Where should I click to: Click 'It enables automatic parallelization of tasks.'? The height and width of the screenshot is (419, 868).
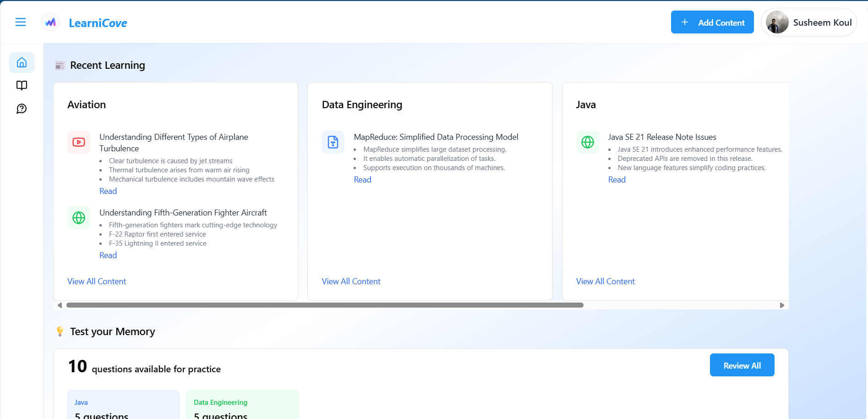pyautogui.click(x=429, y=159)
